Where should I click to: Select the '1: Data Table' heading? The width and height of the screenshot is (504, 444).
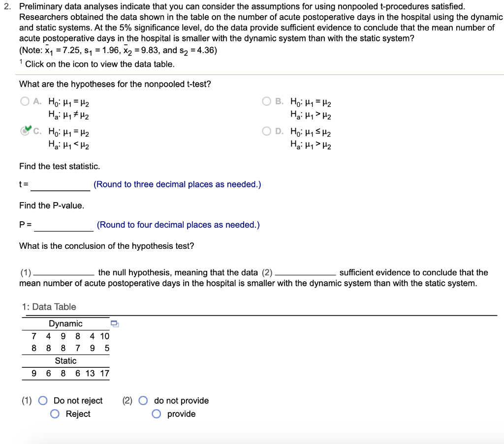pyautogui.click(x=49, y=306)
